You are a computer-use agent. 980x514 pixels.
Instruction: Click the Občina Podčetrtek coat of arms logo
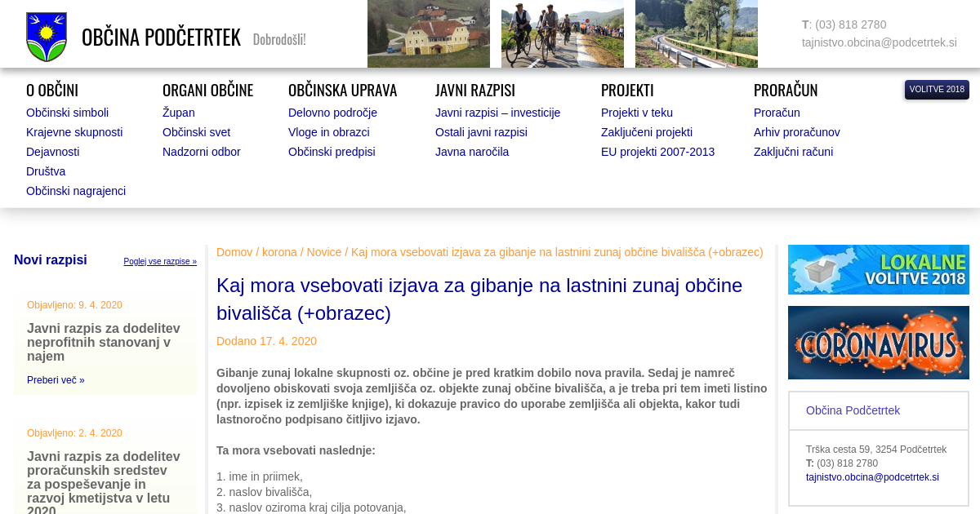[x=47, y=37]
